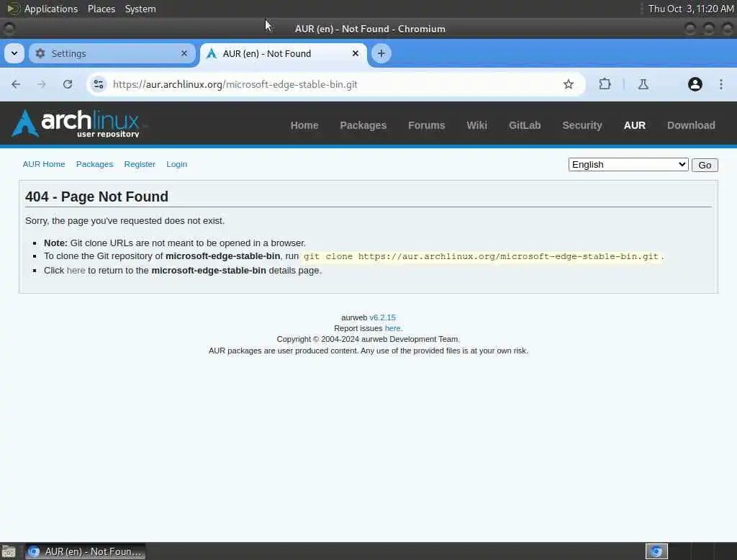Open the user profile avatar icon
The image size is (737, 560).
pyautogui.click(x=695, y=84)
